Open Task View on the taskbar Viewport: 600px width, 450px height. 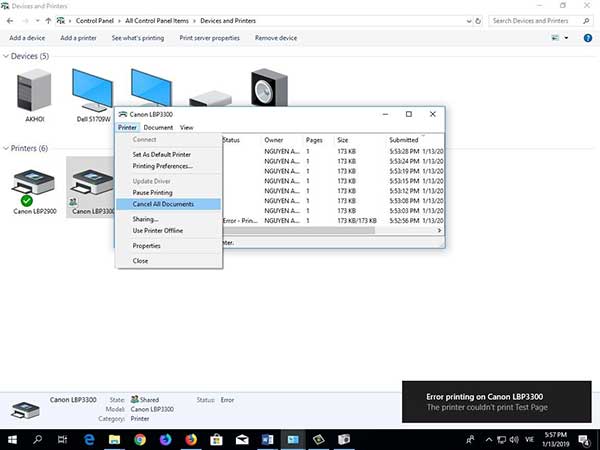62,440
